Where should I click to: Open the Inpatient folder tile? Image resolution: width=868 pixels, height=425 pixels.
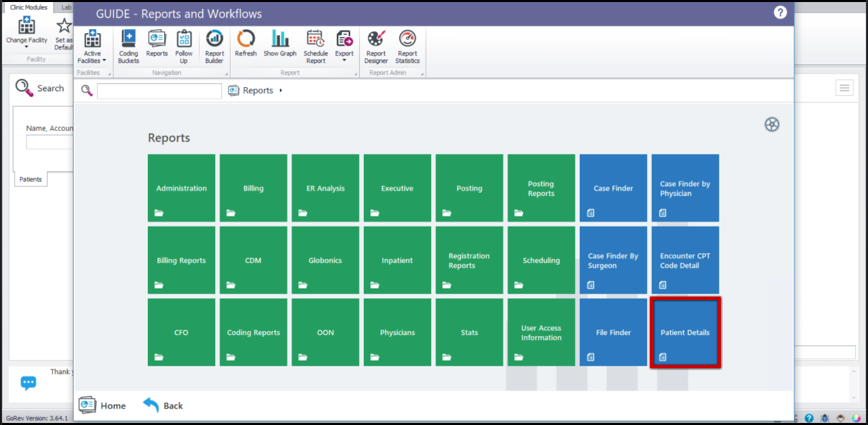click(x=398, y=260)
